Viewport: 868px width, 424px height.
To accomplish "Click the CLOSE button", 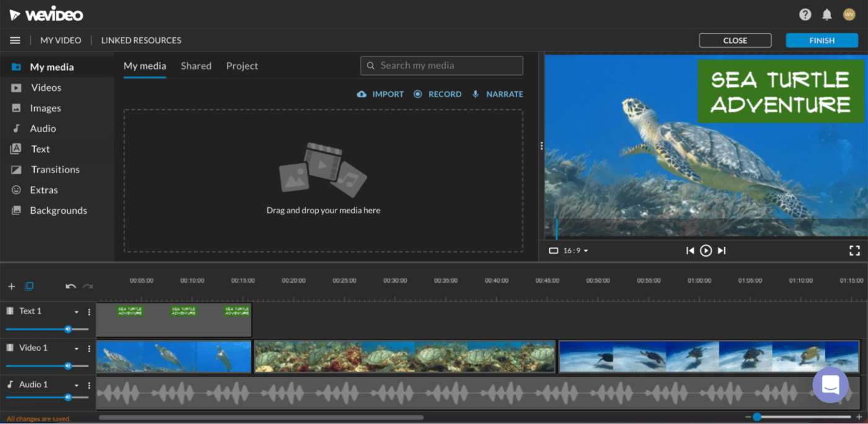I will (x=735, y=40).
